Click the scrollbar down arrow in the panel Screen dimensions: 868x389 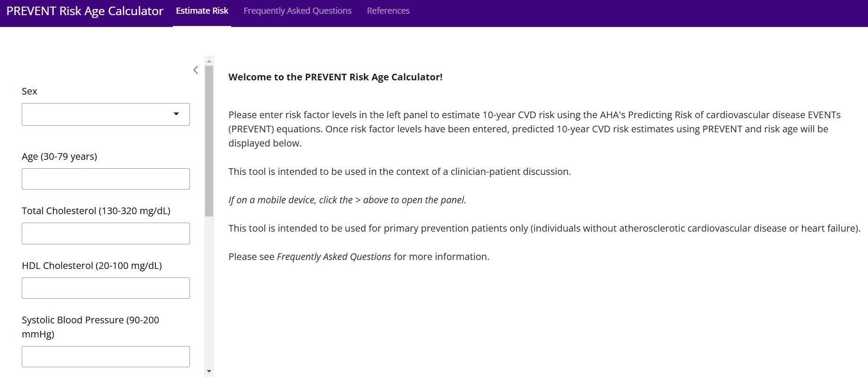pyautogui.click(x=209, y=372)
